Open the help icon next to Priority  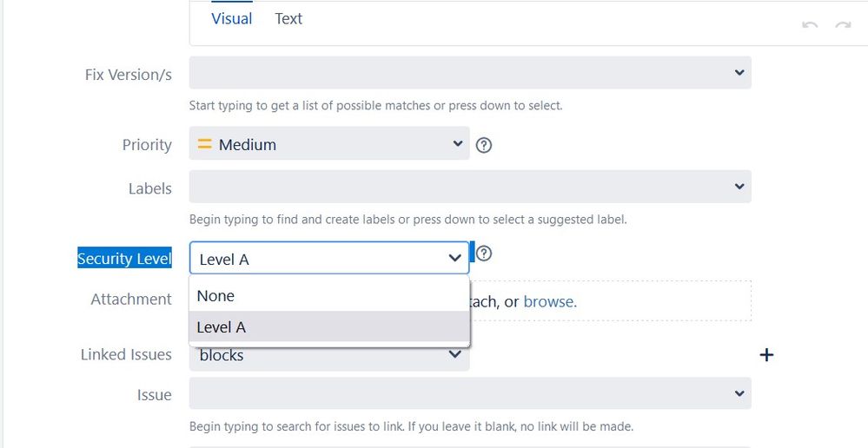click(484, 145)
